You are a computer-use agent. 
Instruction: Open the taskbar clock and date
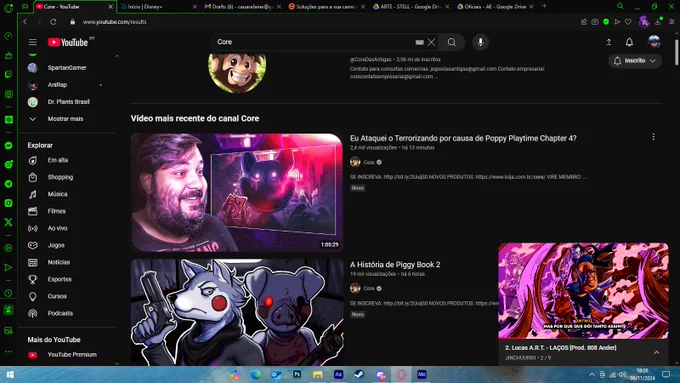[x=642, y=374]
